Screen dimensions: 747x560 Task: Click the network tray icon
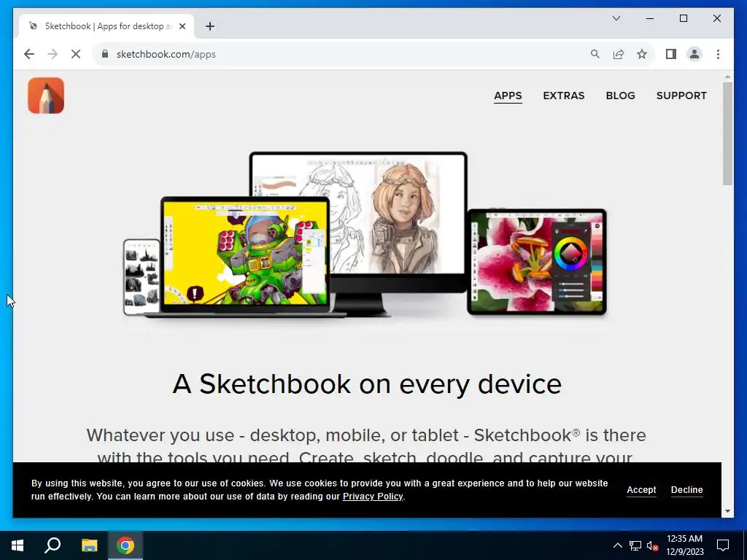(635, 545)
